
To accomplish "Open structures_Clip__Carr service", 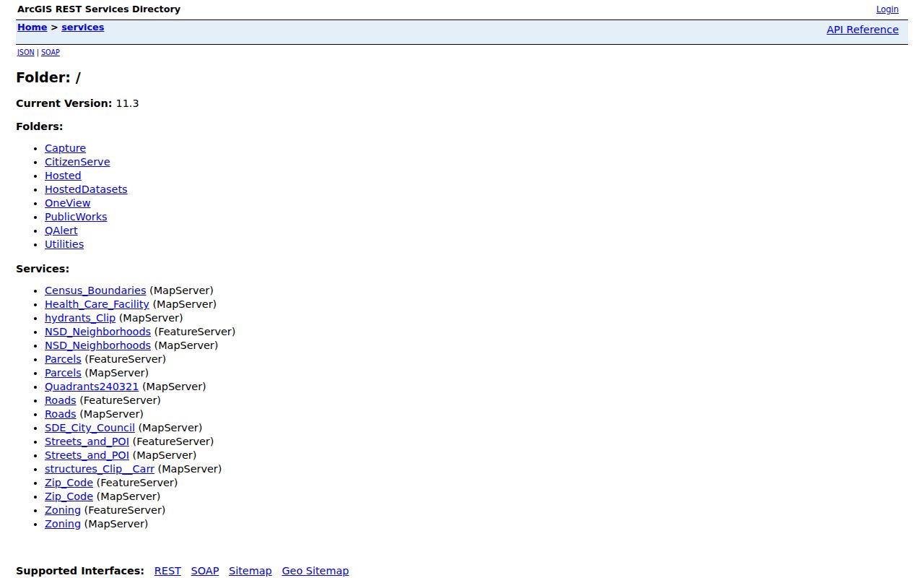I will pos(100,469).
